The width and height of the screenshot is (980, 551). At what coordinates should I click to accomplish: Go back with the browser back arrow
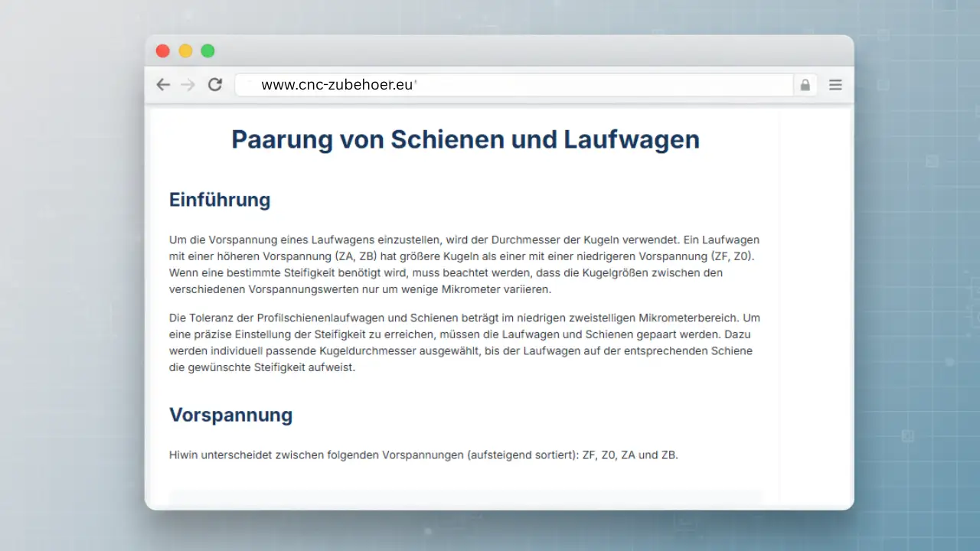click(x=162, y=85)
